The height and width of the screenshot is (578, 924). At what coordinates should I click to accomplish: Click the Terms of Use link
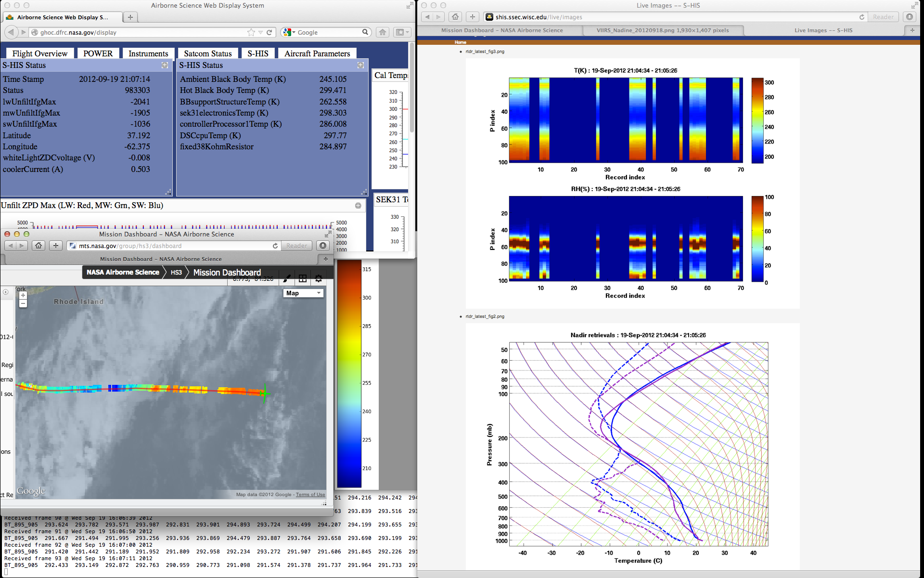coord(310,495)
